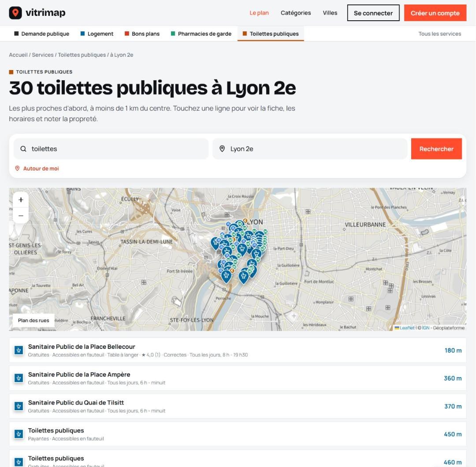Click the Rechercher button

point(436,148)
